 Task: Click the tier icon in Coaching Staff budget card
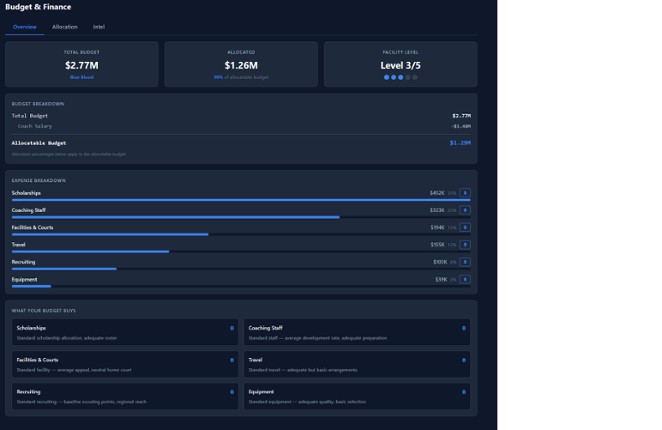(x=464, y=328)
